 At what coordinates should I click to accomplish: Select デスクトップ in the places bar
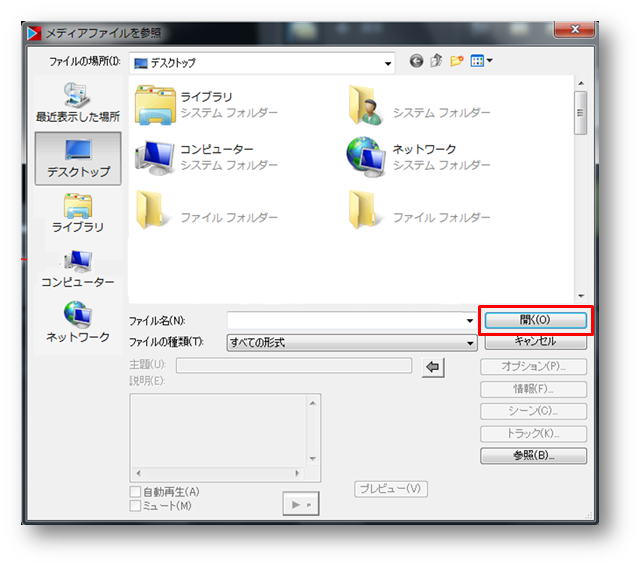point(78,159)
